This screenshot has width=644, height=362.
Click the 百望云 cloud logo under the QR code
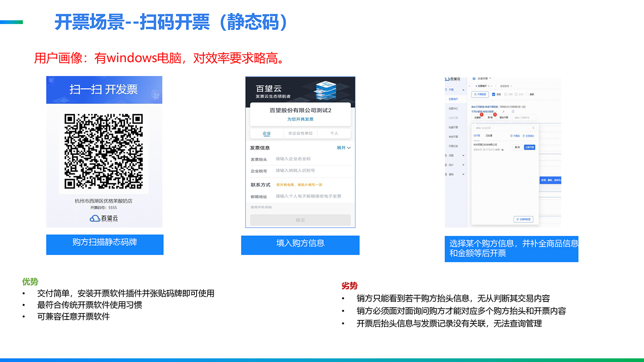click(103, 218)
